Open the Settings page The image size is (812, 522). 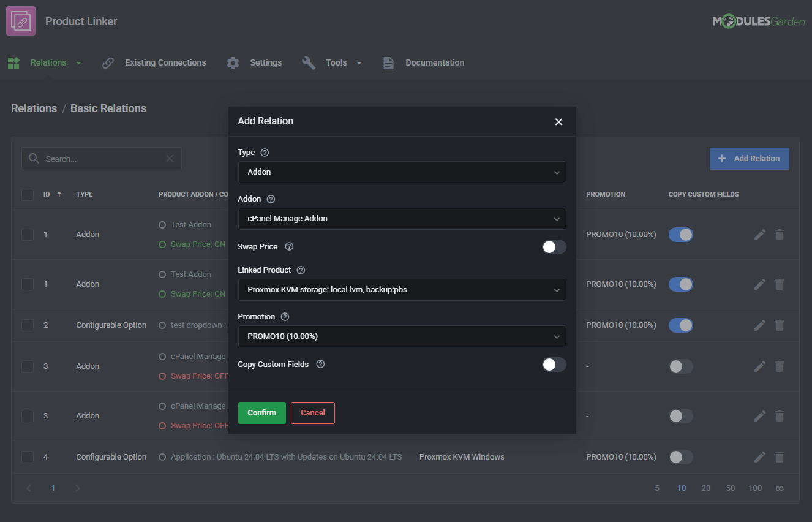point(266,62)
